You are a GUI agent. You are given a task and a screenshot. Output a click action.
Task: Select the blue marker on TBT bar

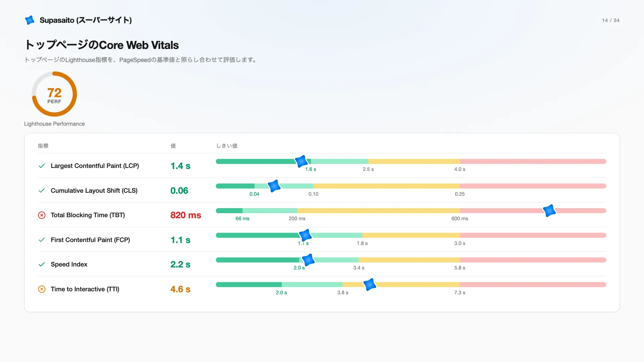pos(549,210)
